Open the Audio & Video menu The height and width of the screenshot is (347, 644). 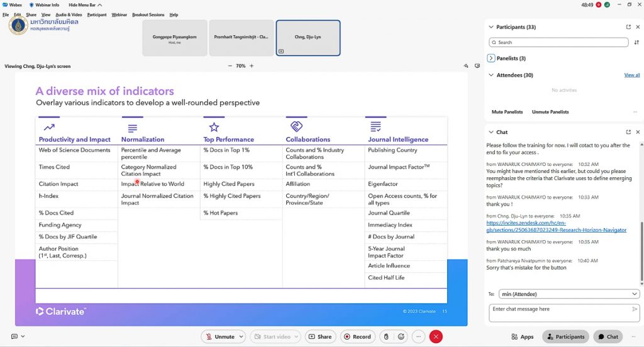(x=69, y=14)
